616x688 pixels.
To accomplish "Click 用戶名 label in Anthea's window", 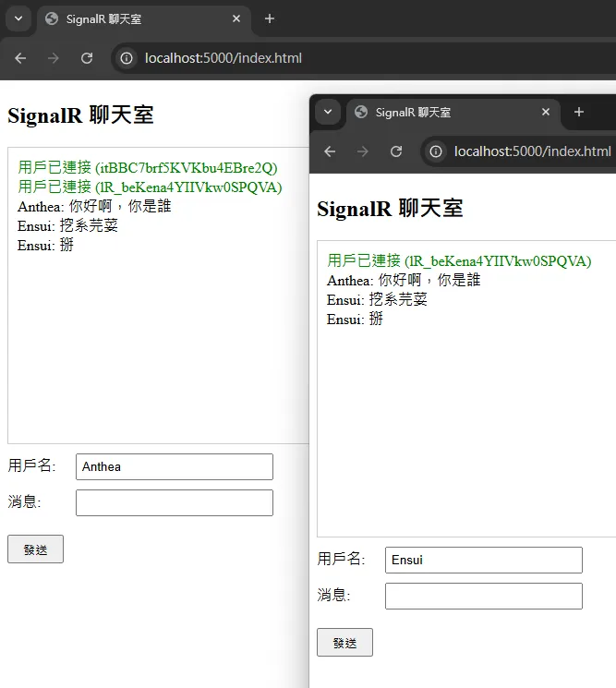I will tap(31, 465).
